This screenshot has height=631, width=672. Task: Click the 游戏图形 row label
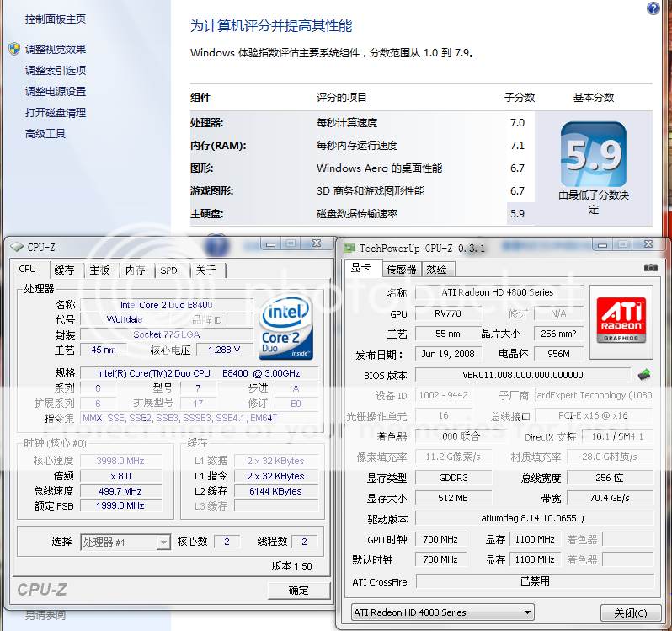(212, 190)
